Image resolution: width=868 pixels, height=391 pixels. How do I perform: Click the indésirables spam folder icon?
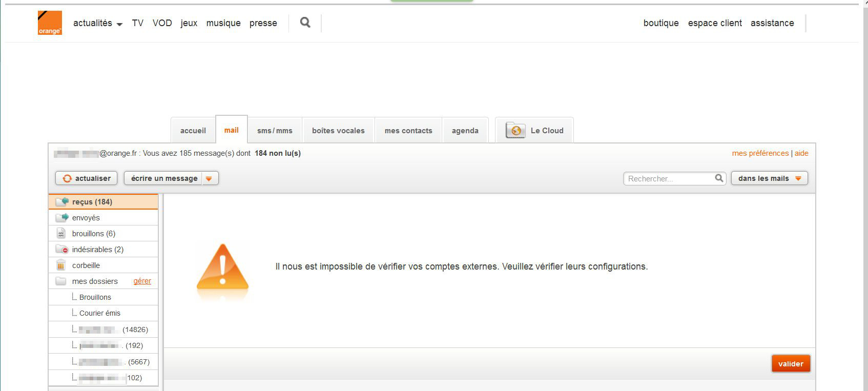coord(62,250)
